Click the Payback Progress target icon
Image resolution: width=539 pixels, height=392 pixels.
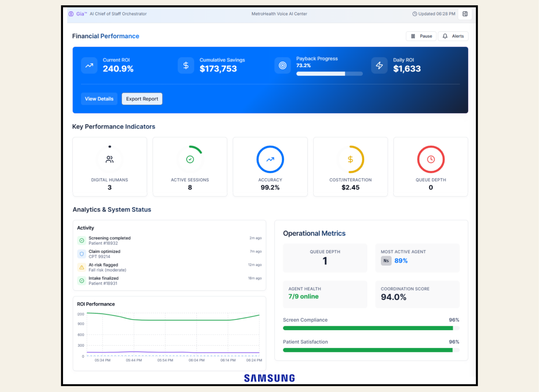tap(282, 65)
